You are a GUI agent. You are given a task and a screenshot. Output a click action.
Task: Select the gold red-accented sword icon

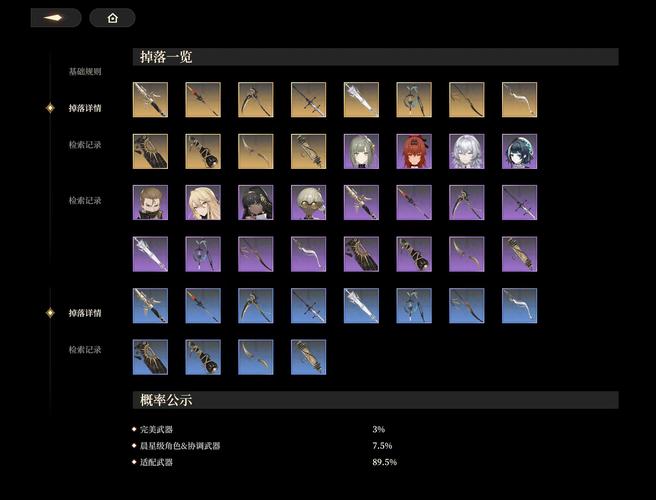tap(203, 100)
